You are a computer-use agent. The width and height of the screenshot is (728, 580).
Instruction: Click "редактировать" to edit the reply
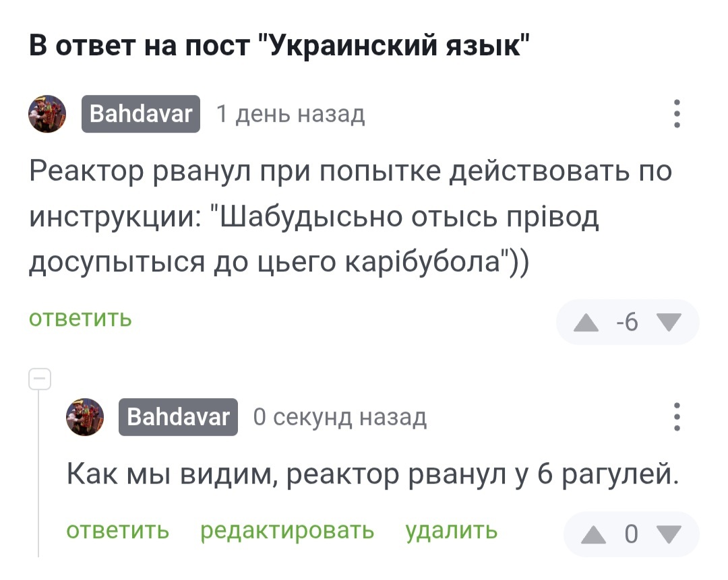[x=287, y=531]
